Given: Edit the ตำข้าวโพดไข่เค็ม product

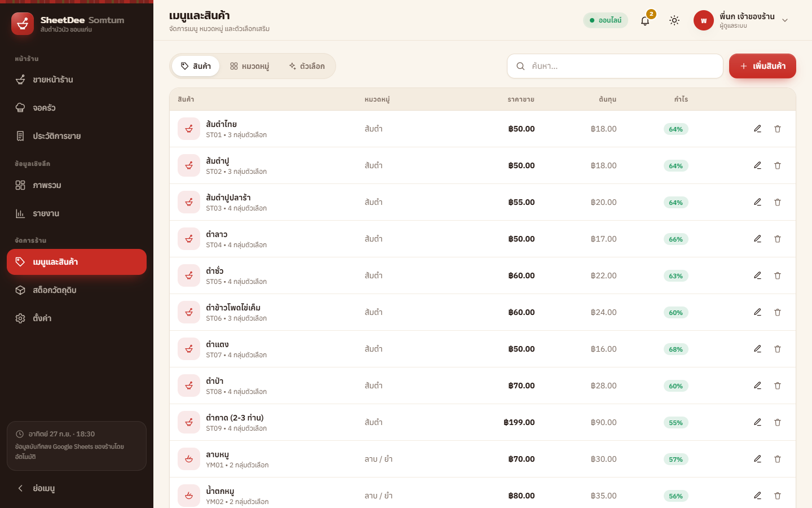Looking at the screenshot, I should pyautogui.click(x=757, y=312).
